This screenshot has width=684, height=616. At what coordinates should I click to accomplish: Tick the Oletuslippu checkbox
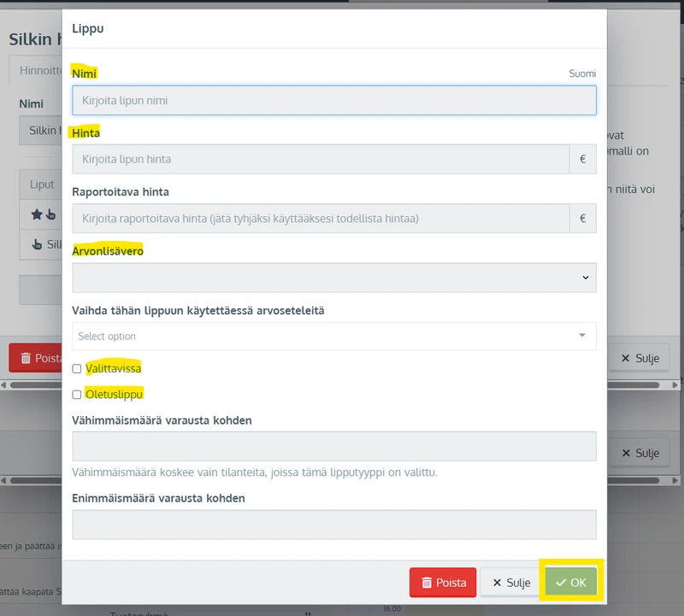pos(77,395)
